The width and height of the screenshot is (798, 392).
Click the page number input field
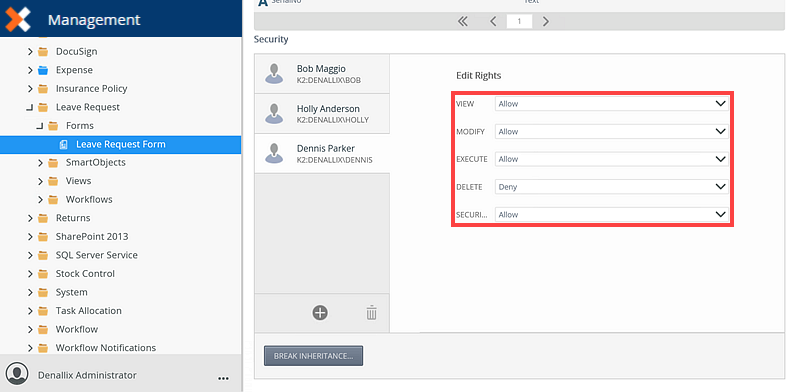[x=519, y=21]
